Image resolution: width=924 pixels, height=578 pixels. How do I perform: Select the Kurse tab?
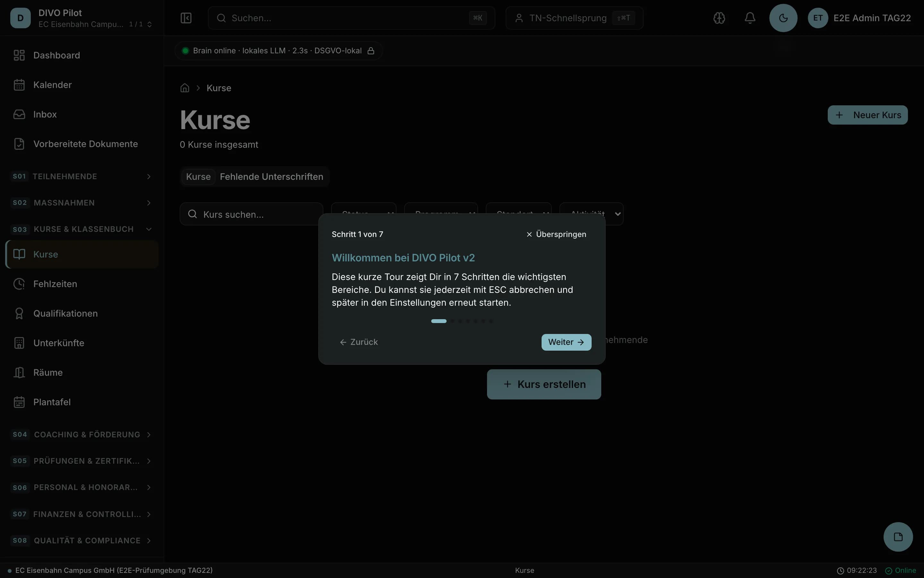(198, 177)
